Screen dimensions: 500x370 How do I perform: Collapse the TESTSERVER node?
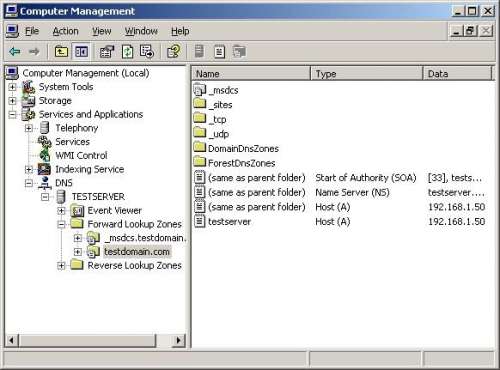[45, 197]
